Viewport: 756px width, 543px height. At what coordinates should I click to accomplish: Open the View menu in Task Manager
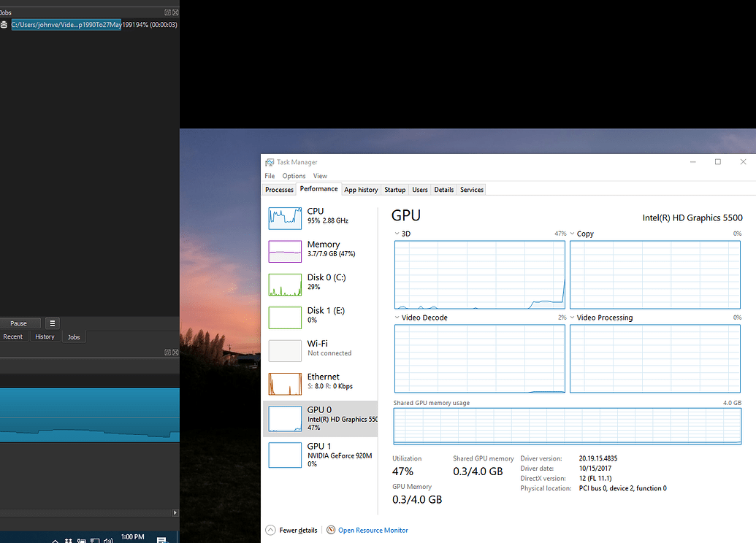(x=320, y=176)
